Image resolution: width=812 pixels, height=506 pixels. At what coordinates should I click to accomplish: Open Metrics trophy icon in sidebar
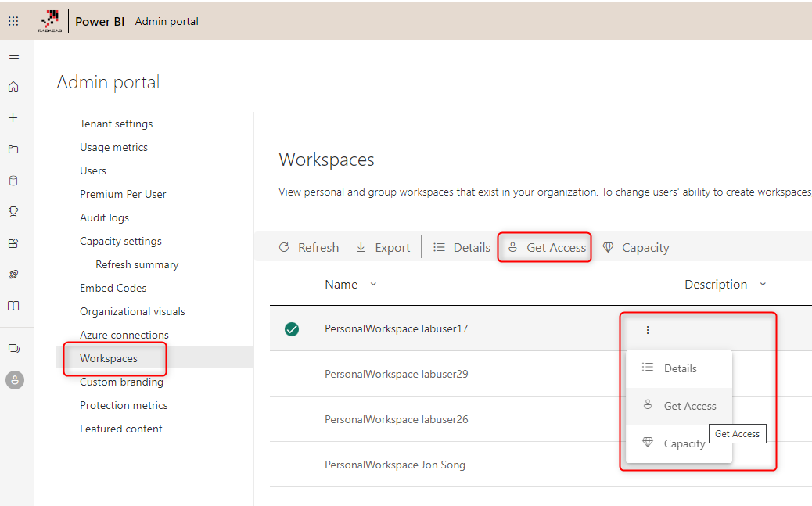tap(13, 212)
